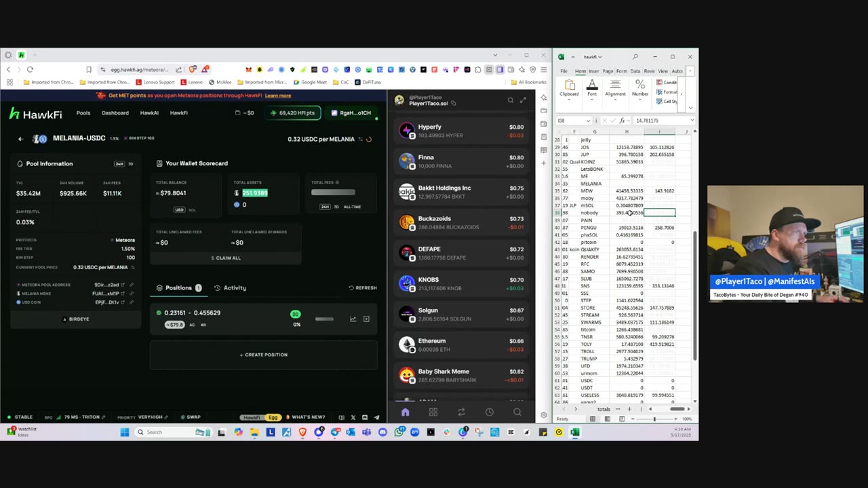Open the Excel File tab
This screenshot has height=488, width=868.
coord(564,71)
